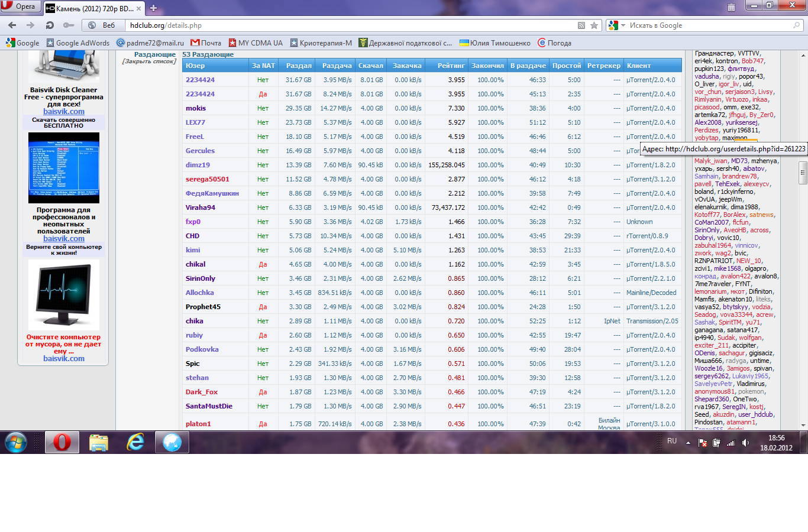Open user mokis profile link
The width and height of the screenshot is (808, 532).
point(196,108)
